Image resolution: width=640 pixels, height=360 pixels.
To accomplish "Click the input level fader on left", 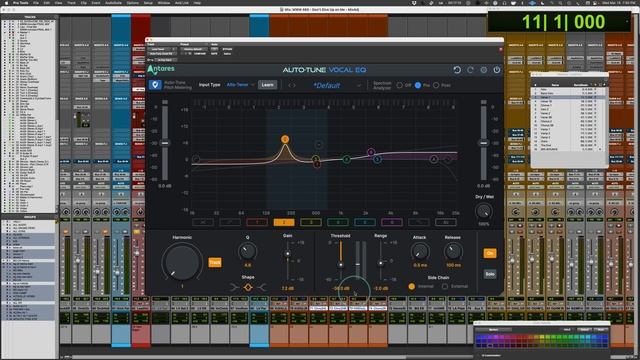I will (165, 143).
